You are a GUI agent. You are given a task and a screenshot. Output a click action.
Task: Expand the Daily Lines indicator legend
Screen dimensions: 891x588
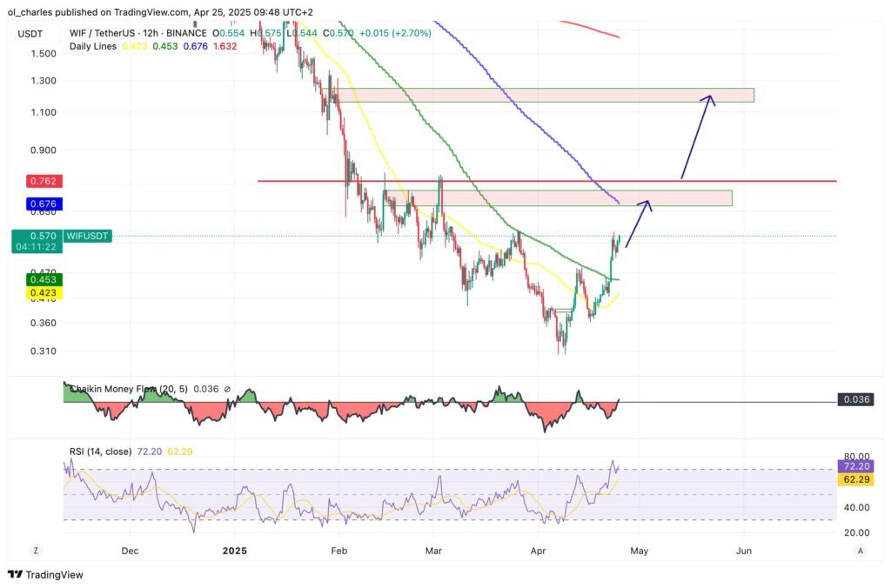click(x=92, y=45)
